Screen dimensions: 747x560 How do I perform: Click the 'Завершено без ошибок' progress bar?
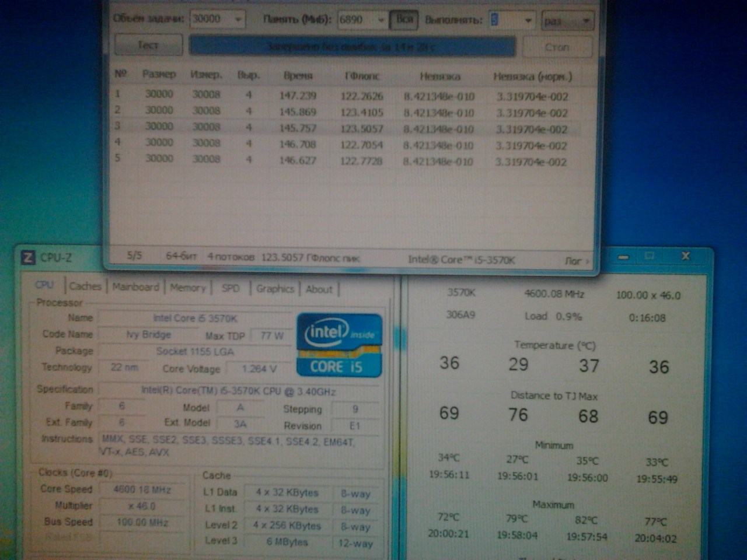[x=352, y=45]
